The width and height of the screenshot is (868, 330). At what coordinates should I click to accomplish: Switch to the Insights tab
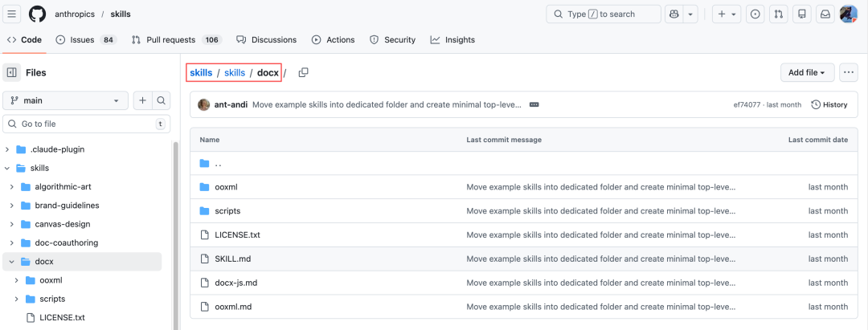click(x=452, y=40)
